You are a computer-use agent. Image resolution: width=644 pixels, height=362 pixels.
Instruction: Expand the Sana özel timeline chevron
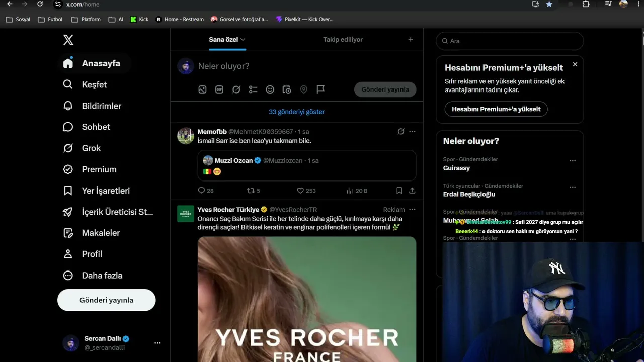point(243,39)
